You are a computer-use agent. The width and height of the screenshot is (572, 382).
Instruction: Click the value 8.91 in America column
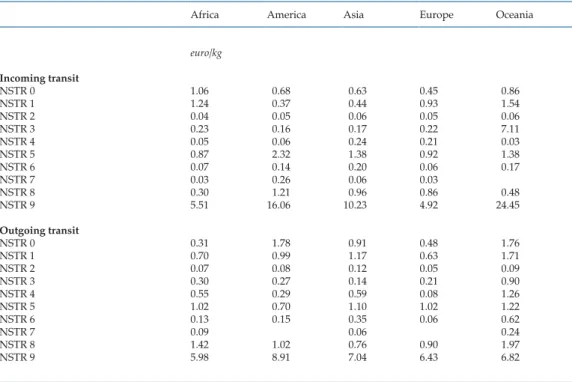281,357
